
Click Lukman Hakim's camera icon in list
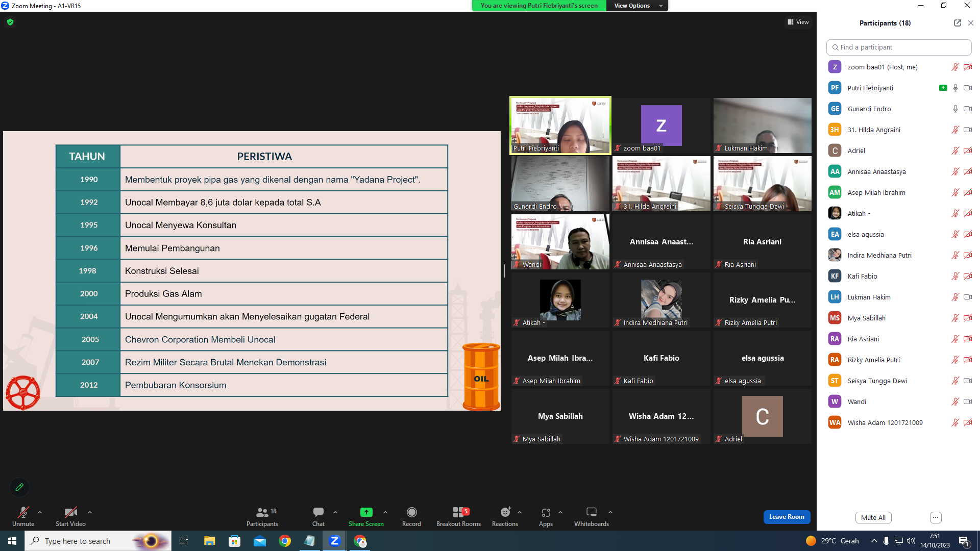point(968,297)
